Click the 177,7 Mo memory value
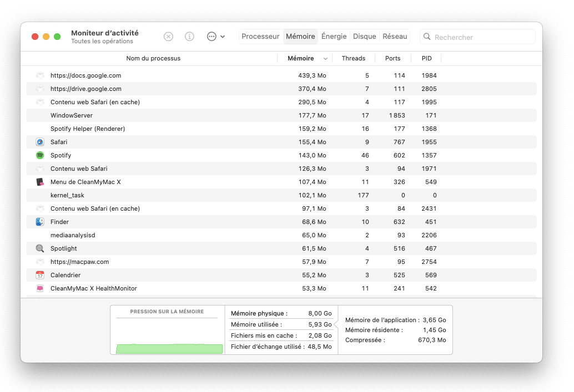574x392 pixels. (x=312, y=115)
